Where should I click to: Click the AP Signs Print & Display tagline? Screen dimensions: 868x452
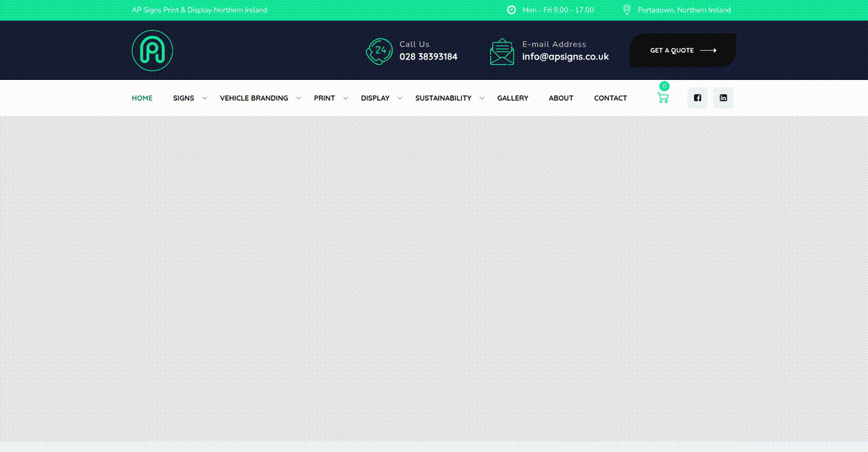199,10
